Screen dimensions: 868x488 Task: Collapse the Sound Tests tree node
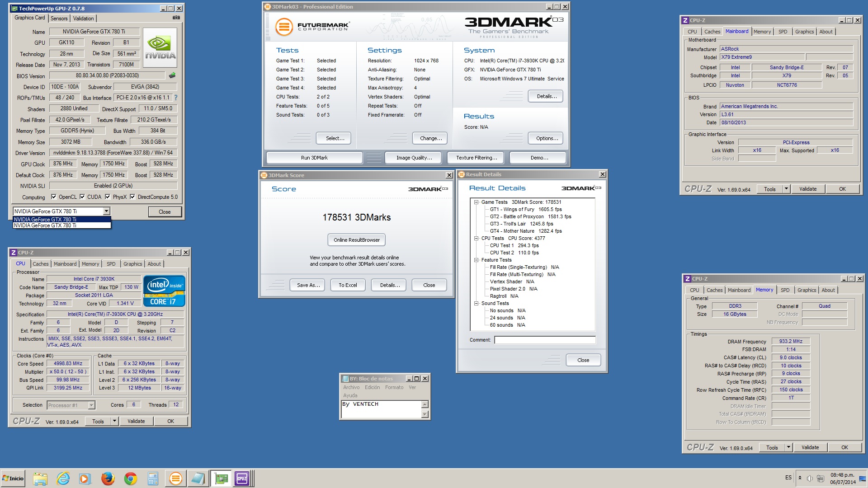click(x=476, y=303)
